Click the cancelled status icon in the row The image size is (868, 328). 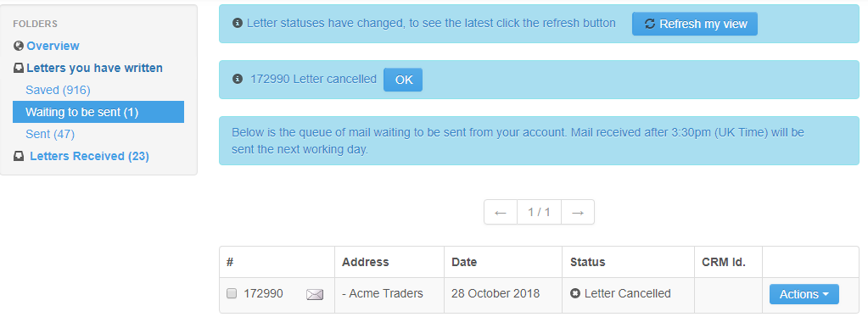(575, 294)
